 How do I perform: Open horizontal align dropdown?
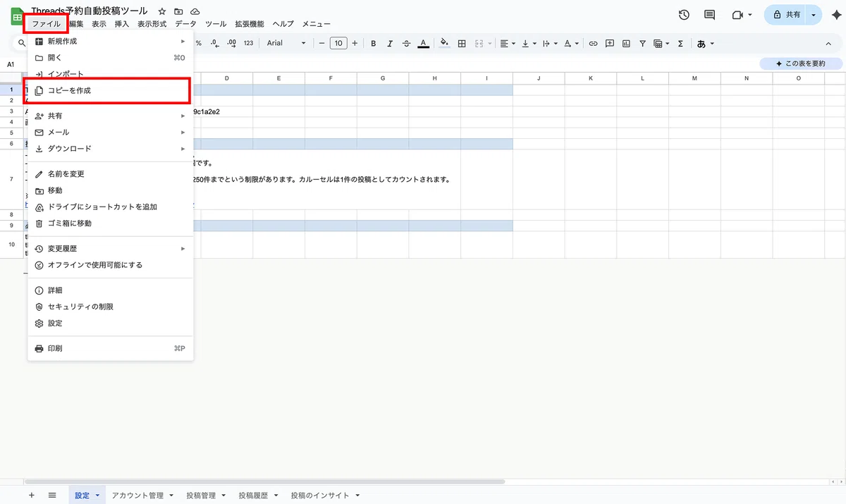click(508, 43)
